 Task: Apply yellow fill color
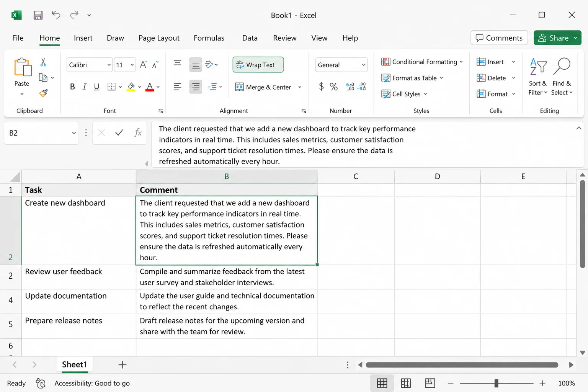click(131, 87)
